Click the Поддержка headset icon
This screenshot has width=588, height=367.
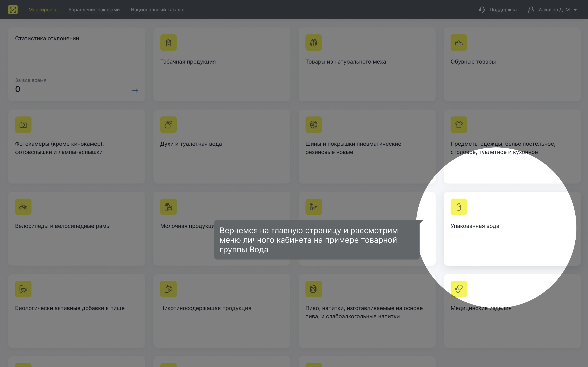482,10
